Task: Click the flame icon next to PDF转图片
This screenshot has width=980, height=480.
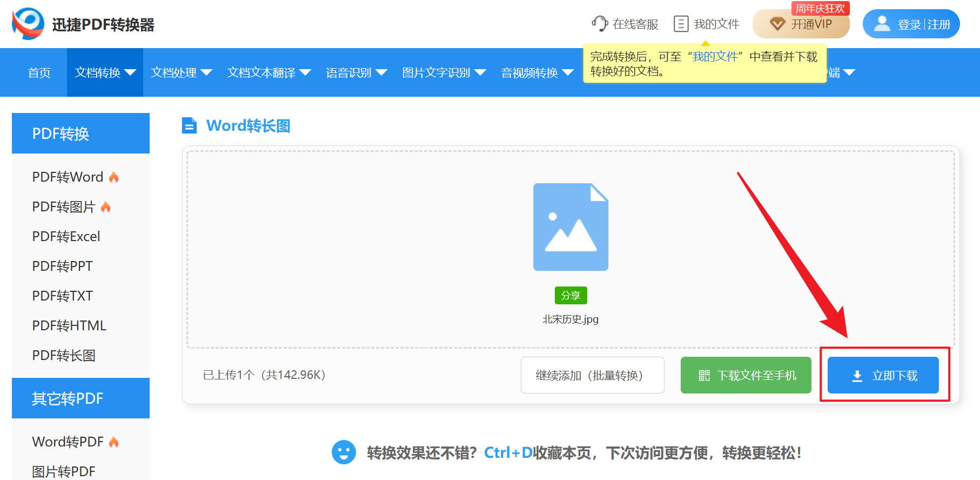Action: pyautogui.click(x=105, y=206)
